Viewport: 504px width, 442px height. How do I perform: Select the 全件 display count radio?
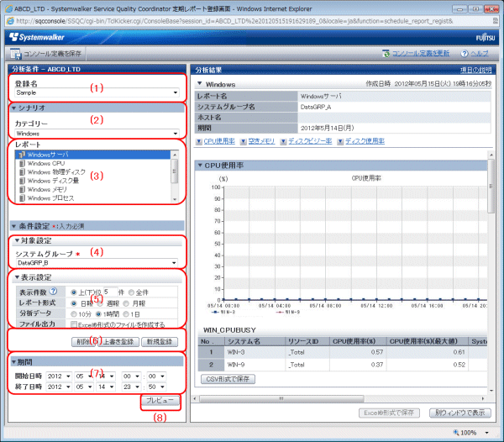[131, 292]
